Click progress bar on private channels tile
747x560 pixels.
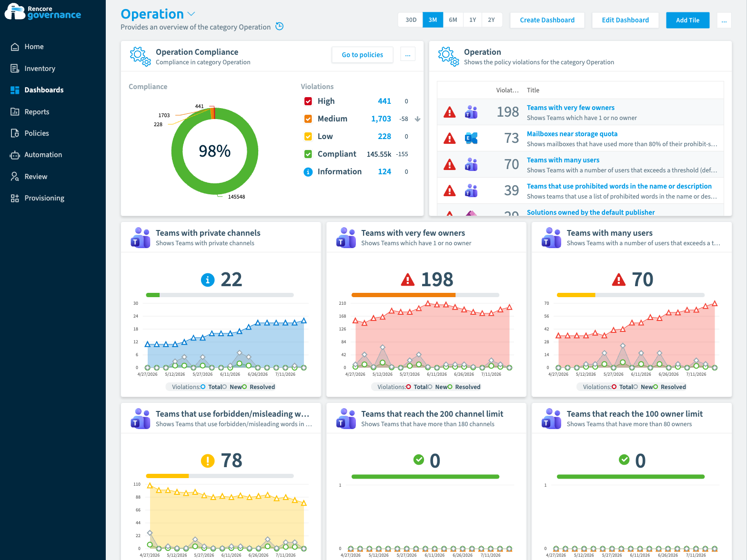pos(220,295)
